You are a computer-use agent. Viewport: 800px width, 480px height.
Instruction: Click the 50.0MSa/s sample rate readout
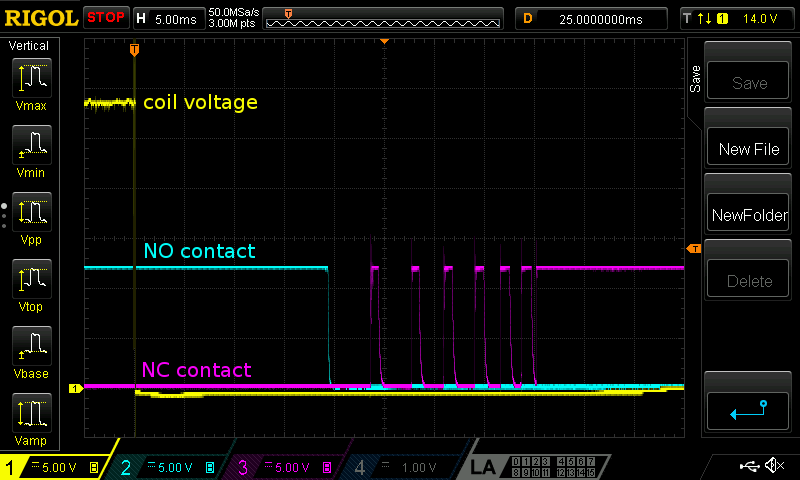tap(234, 12)
